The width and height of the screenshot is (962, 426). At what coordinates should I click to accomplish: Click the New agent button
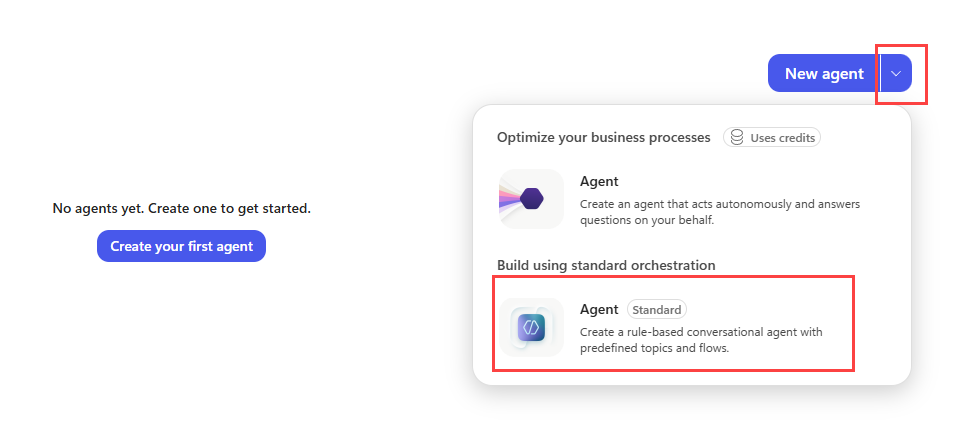point(824,73)
